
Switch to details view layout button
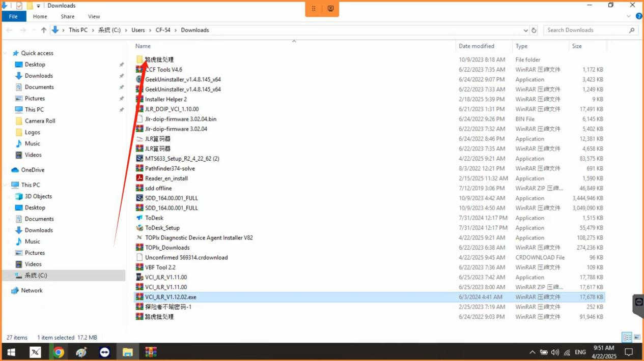(627, 337)
